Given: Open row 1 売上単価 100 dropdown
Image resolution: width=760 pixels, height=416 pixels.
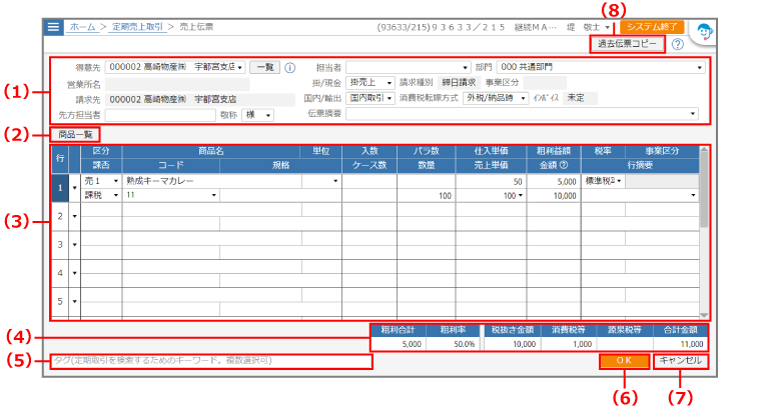Looking at the screenshot, I should (521, 195).
